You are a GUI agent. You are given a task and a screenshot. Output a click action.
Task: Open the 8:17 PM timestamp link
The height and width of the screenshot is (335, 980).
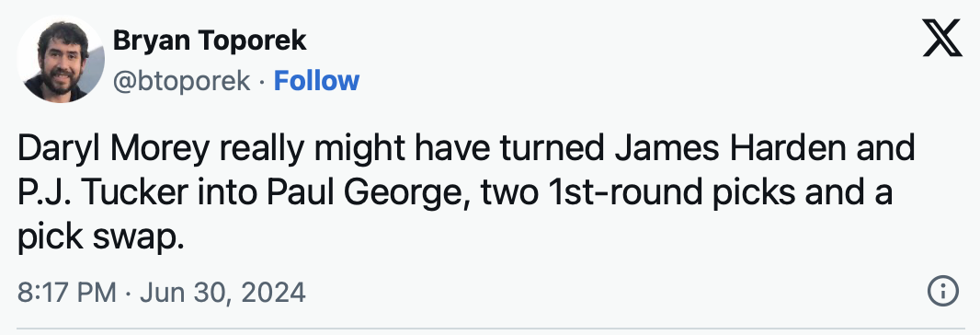click(67, 293)
